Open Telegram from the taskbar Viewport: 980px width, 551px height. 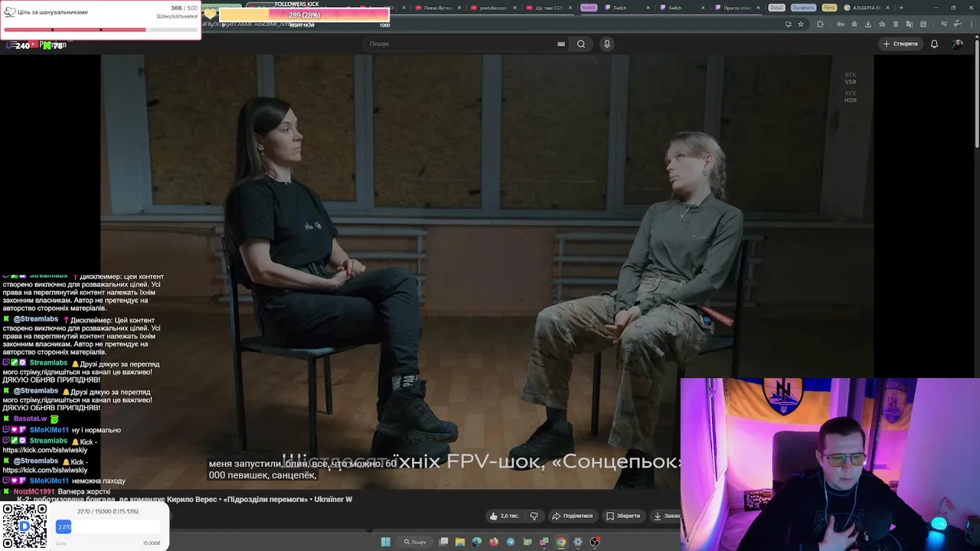coord(511,542)
